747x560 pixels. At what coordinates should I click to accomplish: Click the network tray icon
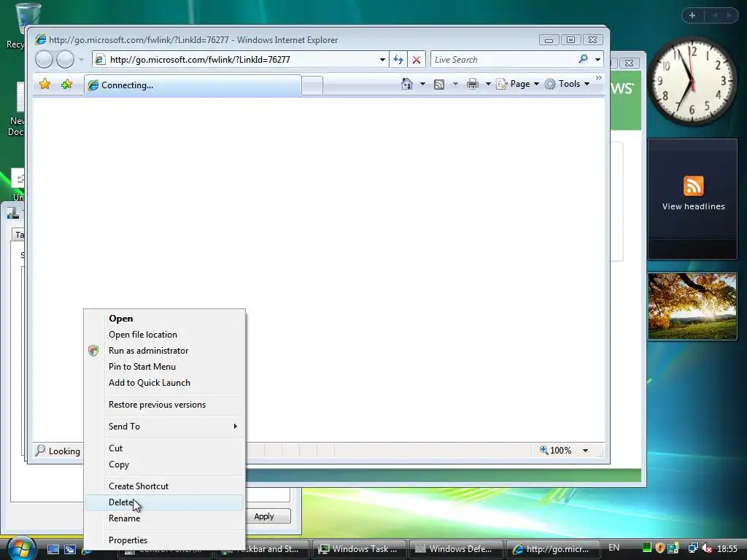pos(693,548)
